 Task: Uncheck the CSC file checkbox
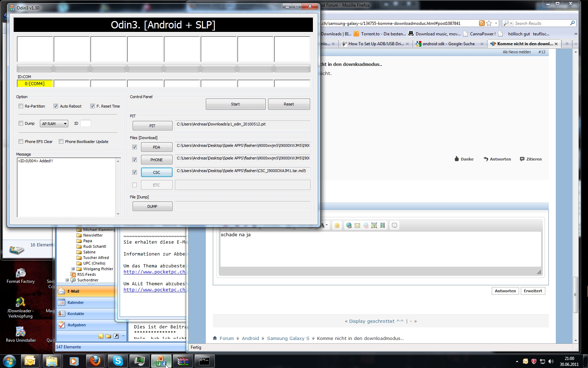coord(134,172)
